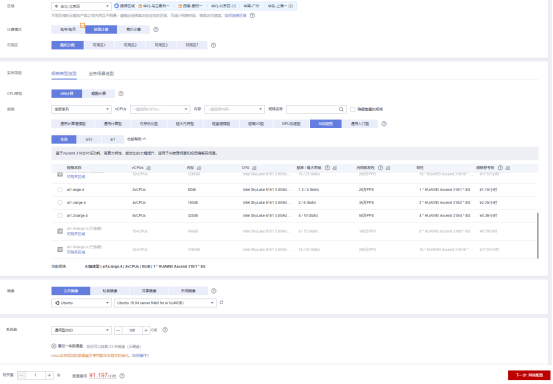Toggle the hide sold-out specs checkbox
Image resolution: width=553 pixels, height=384 pixels.
[x=353, y=109]
